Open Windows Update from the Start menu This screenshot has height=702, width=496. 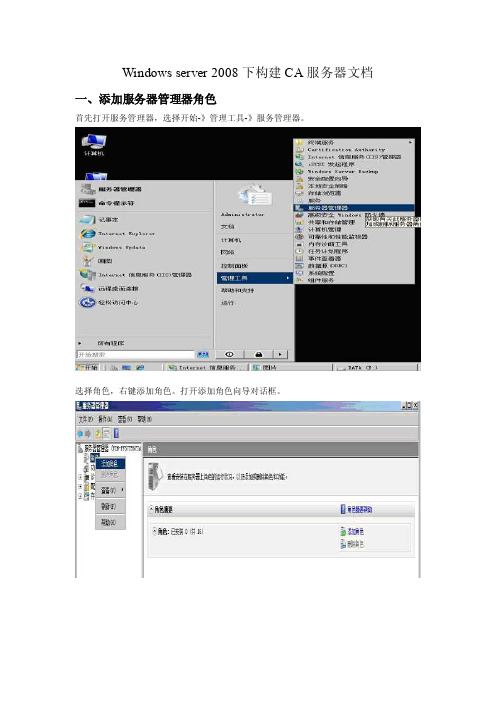click(x=113, y=247)
